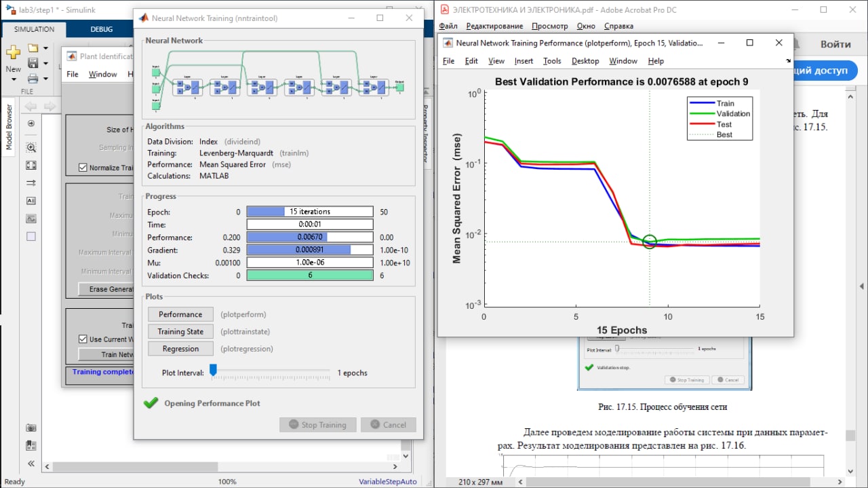Open Desktop menu in the performance plot window
This screenshot has height=488, width=868.
pyautogui.click(x=585, y=61)
